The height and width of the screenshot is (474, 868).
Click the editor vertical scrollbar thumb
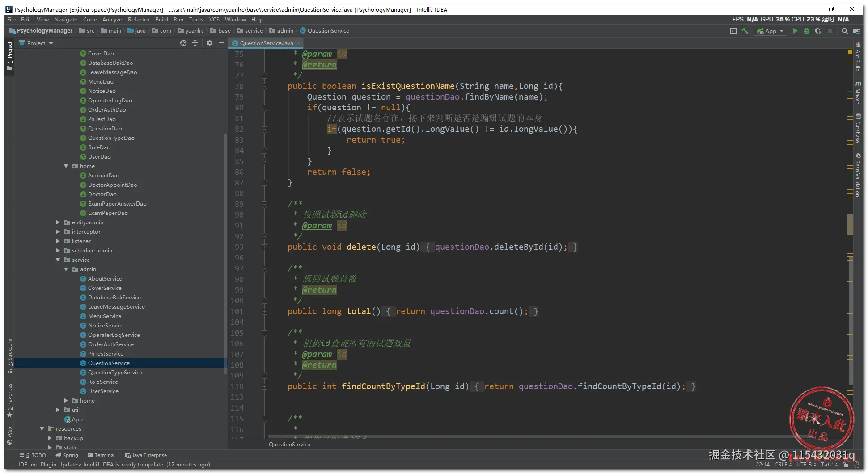click(x=850, y=225)
